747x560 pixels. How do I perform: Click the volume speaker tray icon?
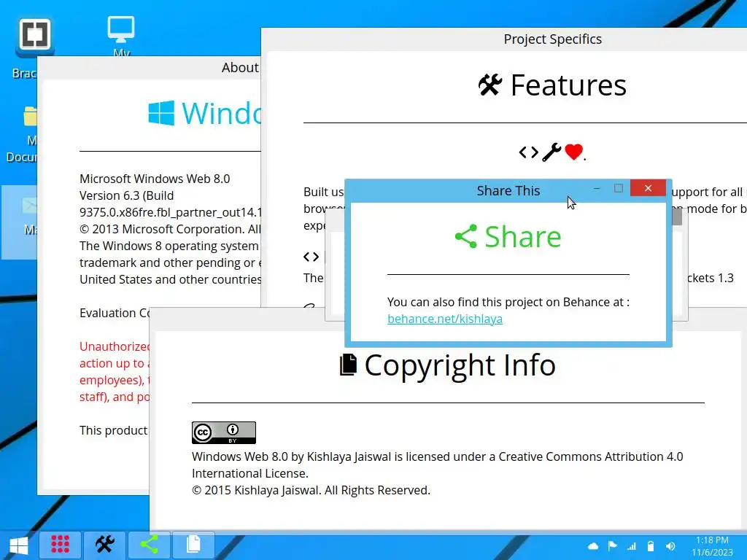click(670, 546)
